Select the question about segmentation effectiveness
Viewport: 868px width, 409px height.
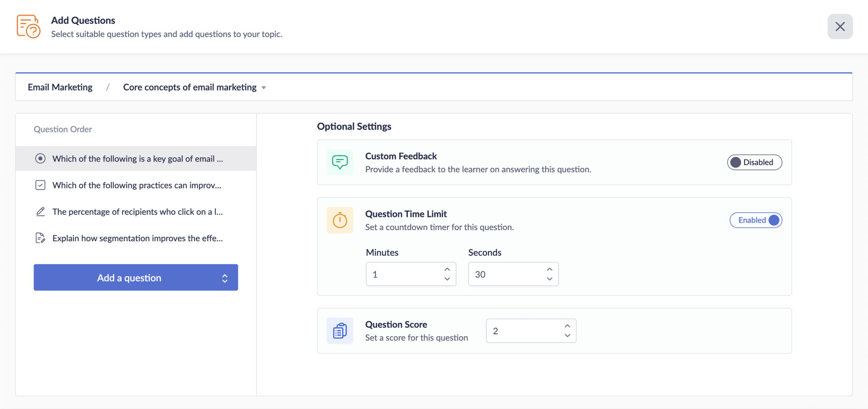click(x=137, y=238)
